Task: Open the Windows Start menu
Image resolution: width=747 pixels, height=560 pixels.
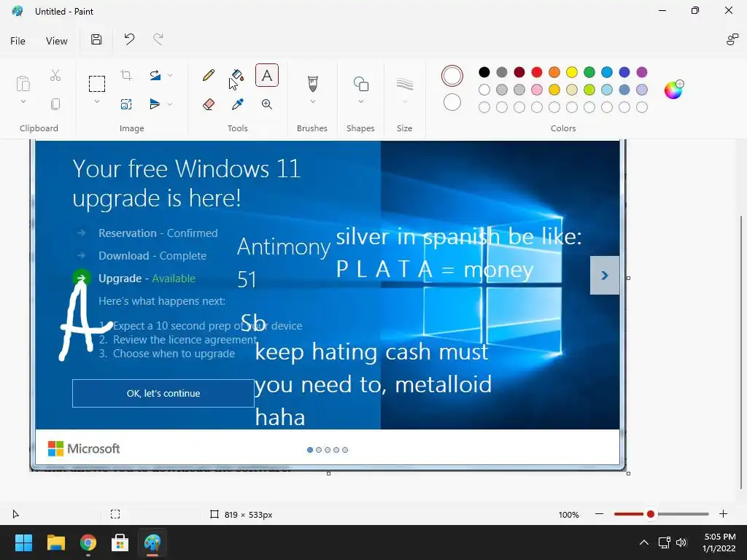Action: coord(23,542)
